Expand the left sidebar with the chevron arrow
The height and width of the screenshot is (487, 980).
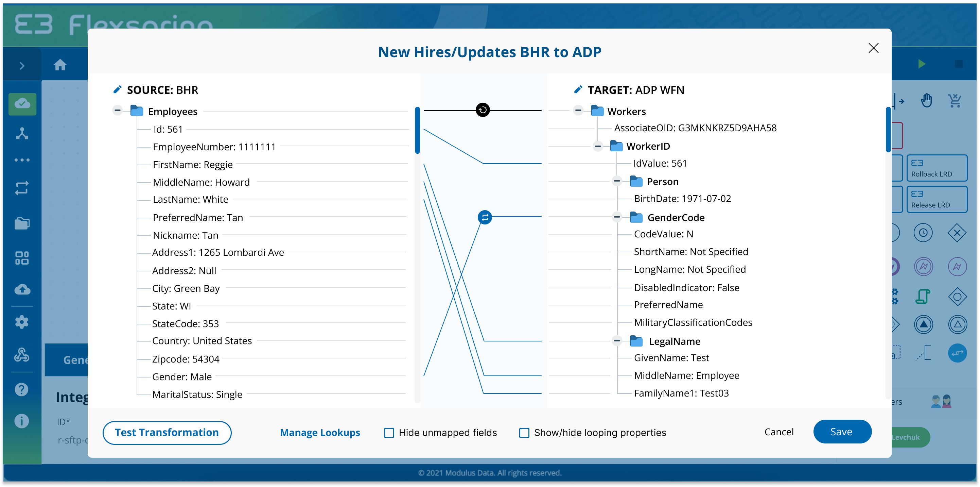tap(22, 66)
